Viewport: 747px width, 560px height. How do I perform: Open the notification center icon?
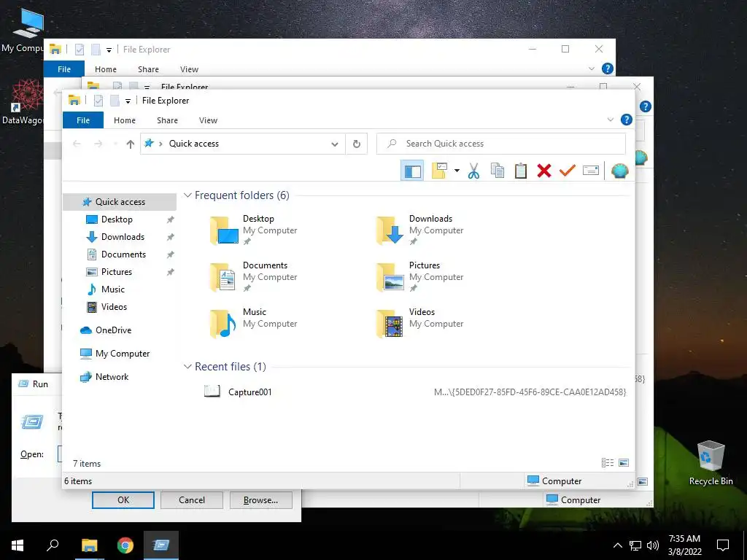tap(723, 545)
